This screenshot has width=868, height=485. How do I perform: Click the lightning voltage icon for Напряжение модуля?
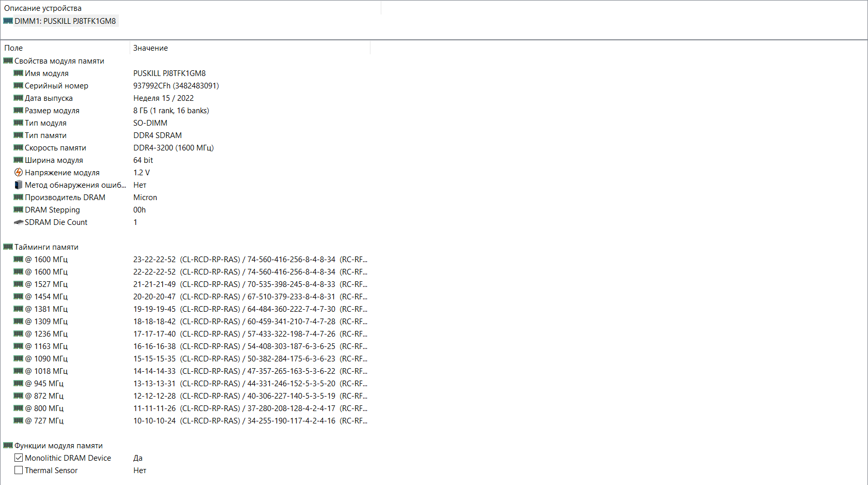pos(19,172)
